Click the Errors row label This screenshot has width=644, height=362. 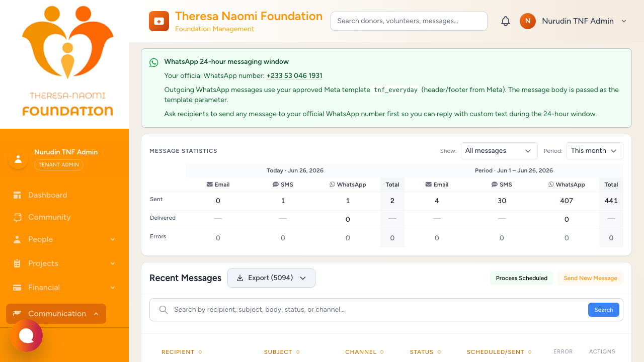tap(158, 237)
